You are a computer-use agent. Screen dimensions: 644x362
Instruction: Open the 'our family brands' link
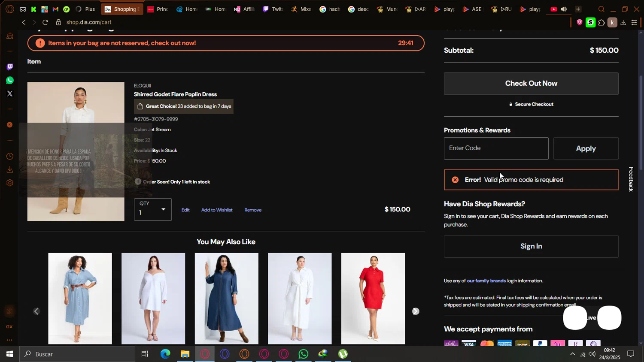pos(486,281)
